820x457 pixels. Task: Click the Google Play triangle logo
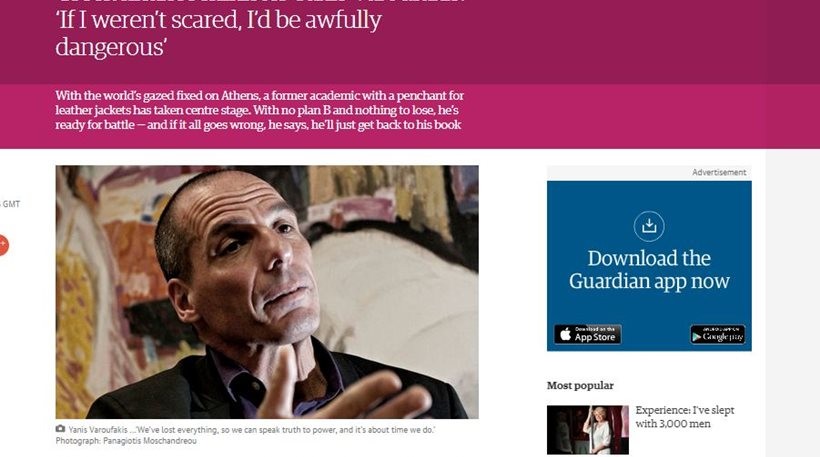point(697,337)
